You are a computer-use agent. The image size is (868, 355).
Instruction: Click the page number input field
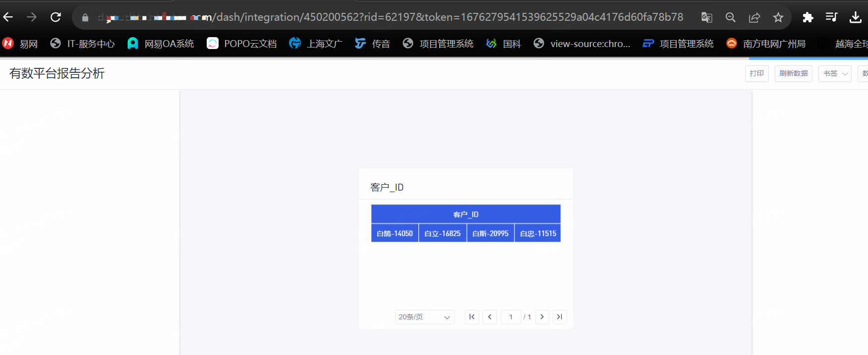point(511,317)
